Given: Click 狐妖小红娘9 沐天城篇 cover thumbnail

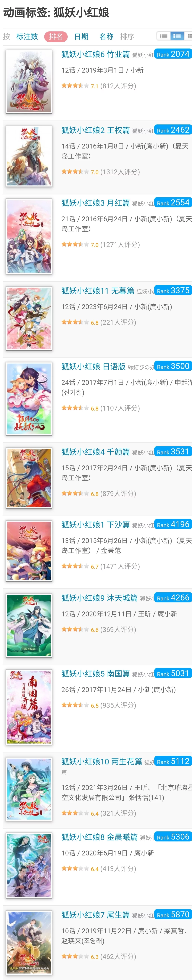Looking at the screenshot, I should 29,625.
